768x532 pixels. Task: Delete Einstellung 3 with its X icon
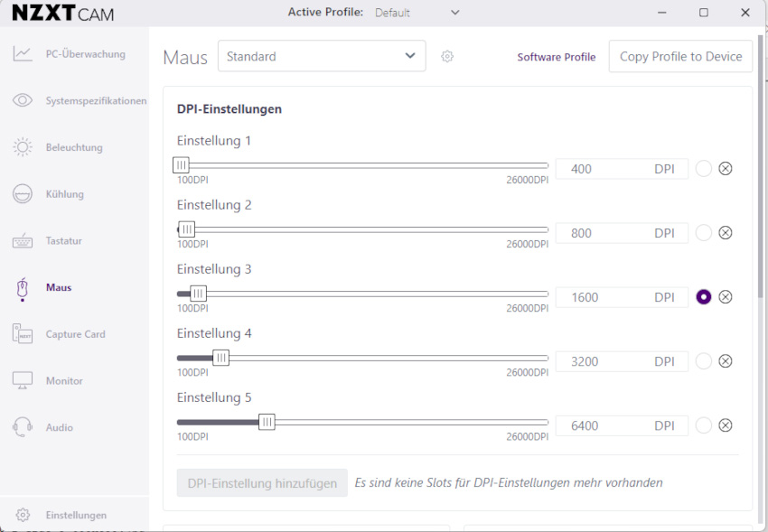click(x=726, y=297)
